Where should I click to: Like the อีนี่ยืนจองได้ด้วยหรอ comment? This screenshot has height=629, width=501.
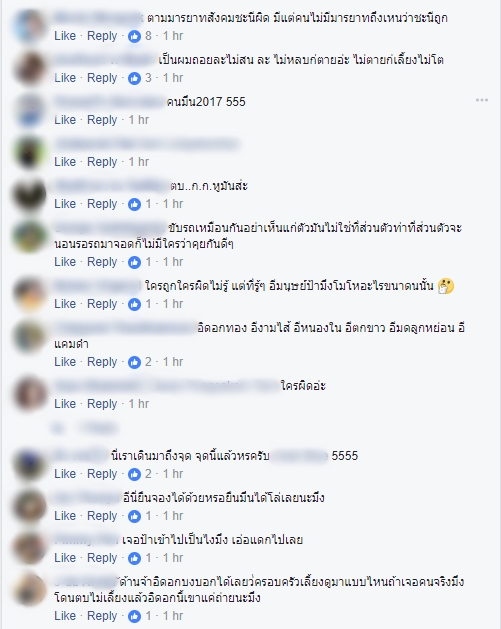pyautogui.click(x=65, y=515)
